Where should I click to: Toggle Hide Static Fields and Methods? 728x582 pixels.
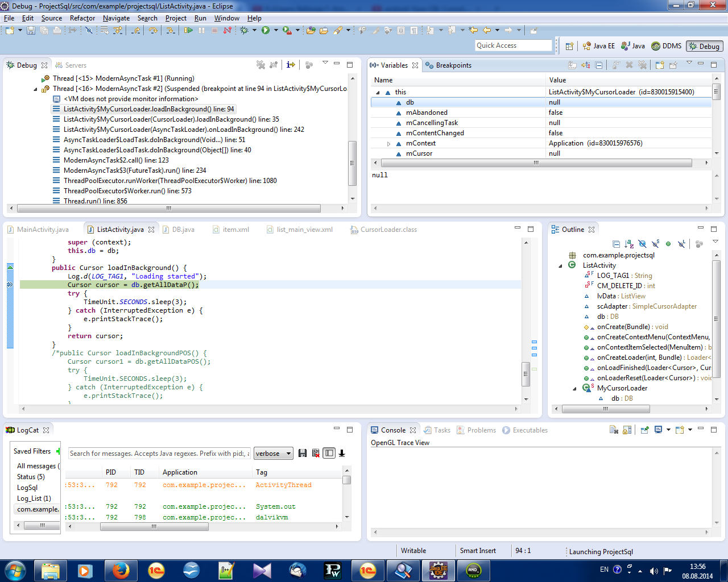(x=655, y=244)
